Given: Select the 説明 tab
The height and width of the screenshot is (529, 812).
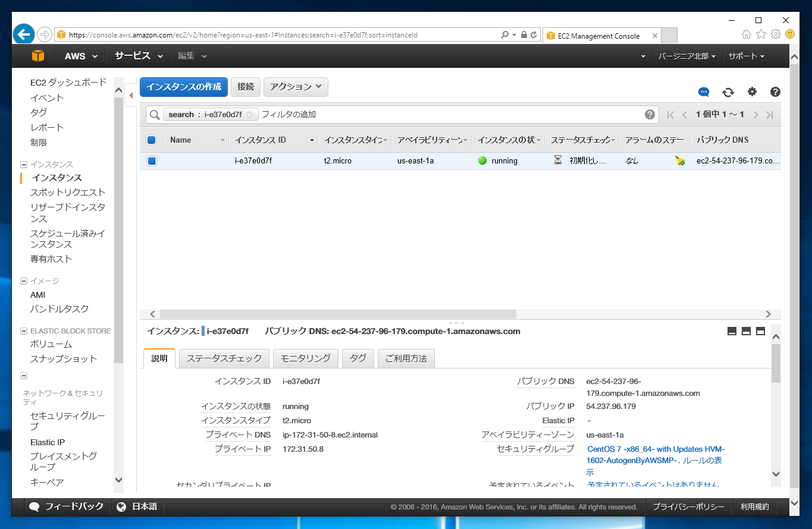Looking at the screenshot, I should coord(159,358).
